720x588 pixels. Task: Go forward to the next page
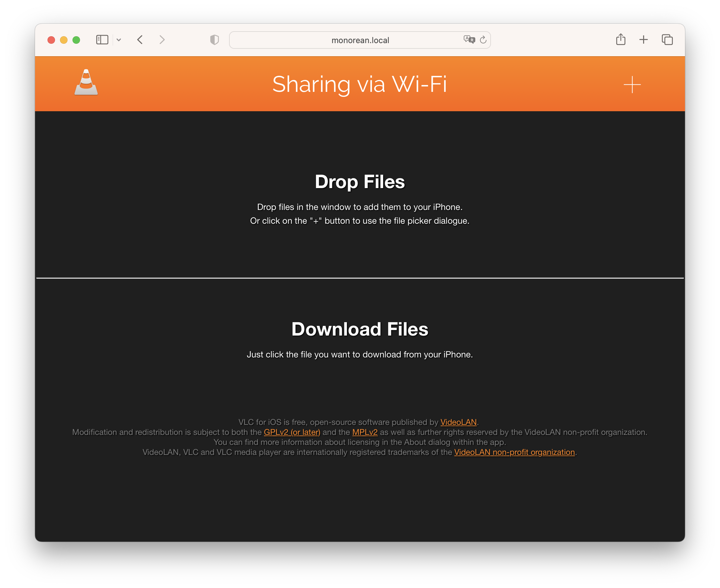[x=162, y=40]
